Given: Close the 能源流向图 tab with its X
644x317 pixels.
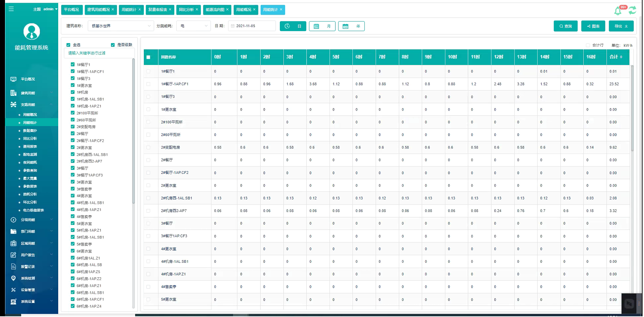Looking at the screenshot, I should point(227,10).
